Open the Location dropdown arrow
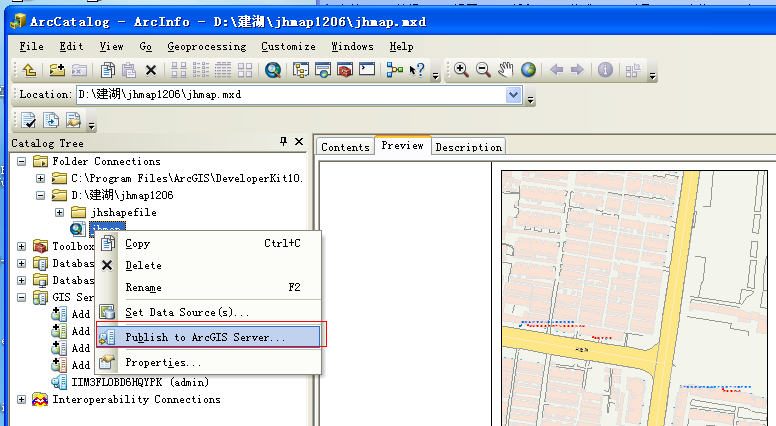 pyautogui.click(x=514, y=95)
